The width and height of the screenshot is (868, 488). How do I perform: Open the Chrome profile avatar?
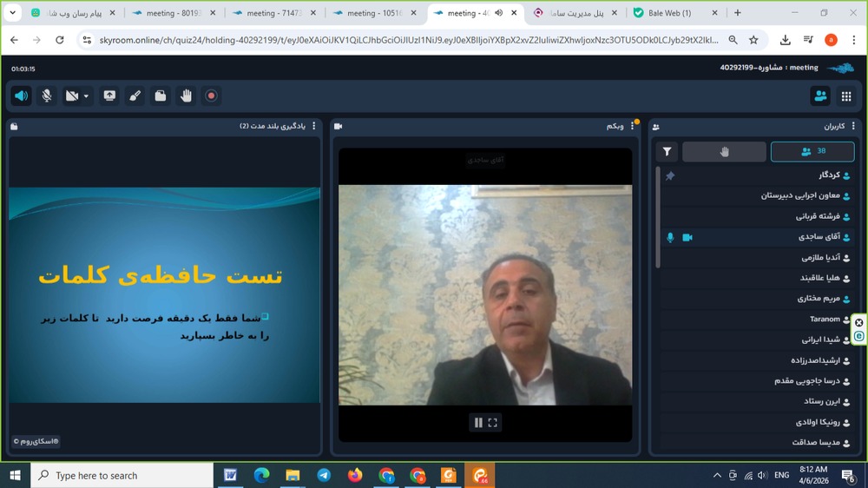coord(831,40)
